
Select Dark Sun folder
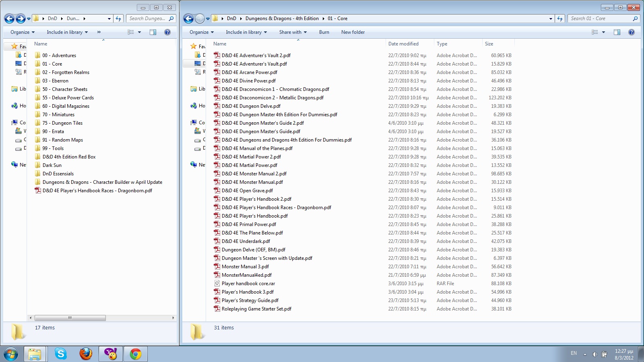click(52, 165)
